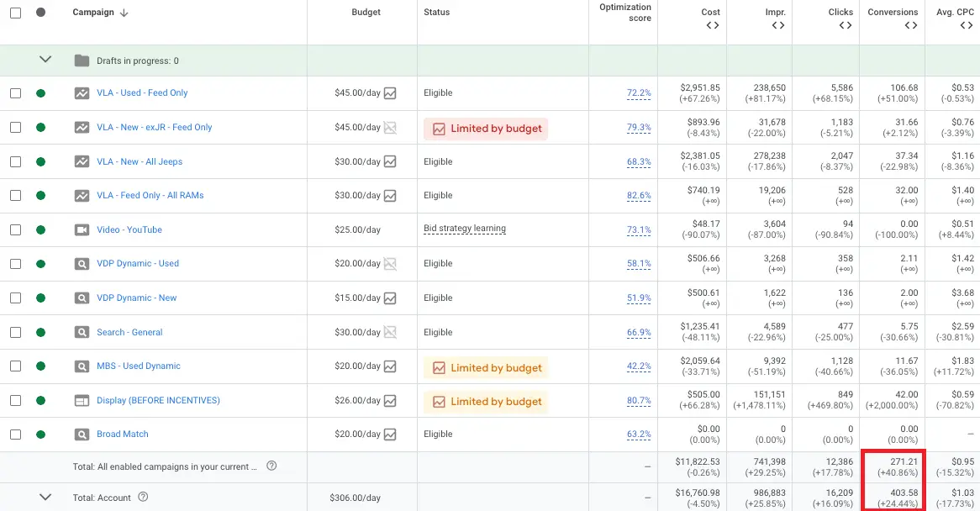Click the Status column header

point(436,12)
